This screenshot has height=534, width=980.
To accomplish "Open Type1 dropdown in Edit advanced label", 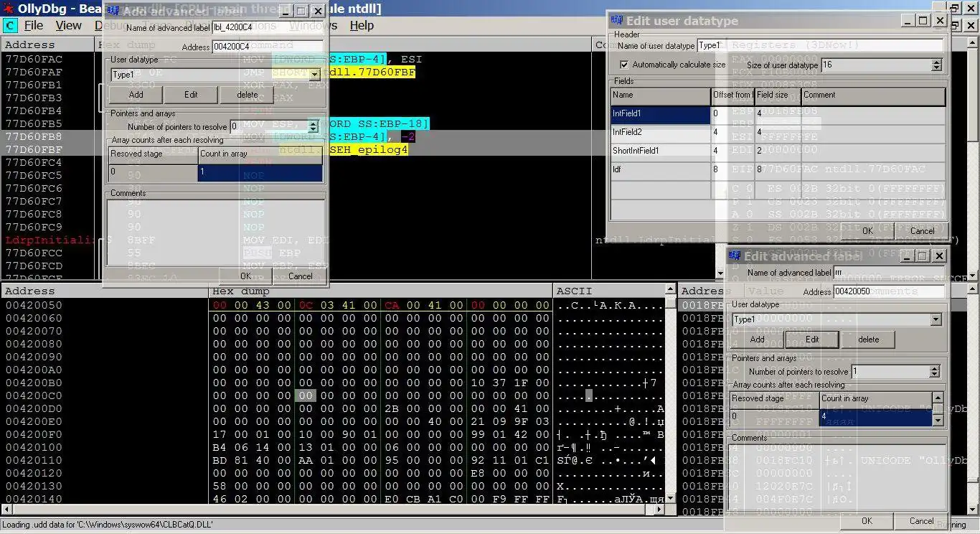I will tap(936, 319).
